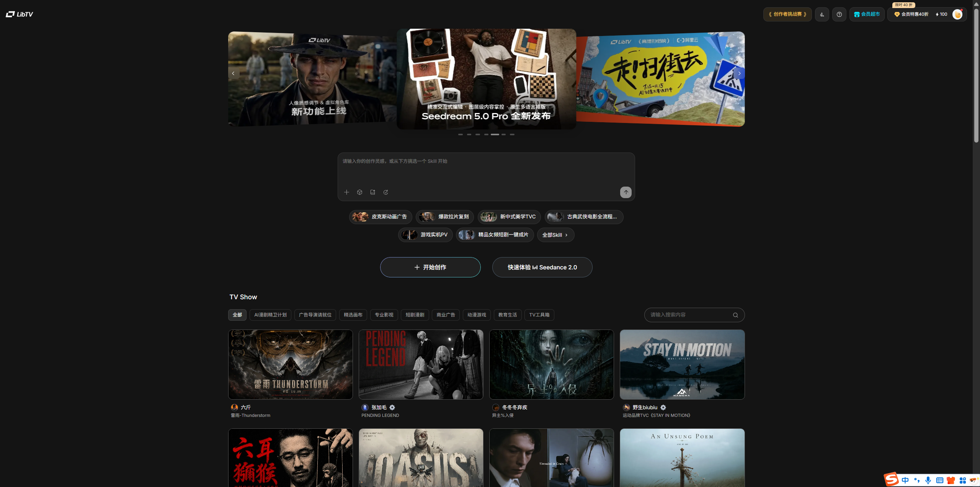Open the 会员超市 store button
Screen dimensions: 980x487
(867, 14)
